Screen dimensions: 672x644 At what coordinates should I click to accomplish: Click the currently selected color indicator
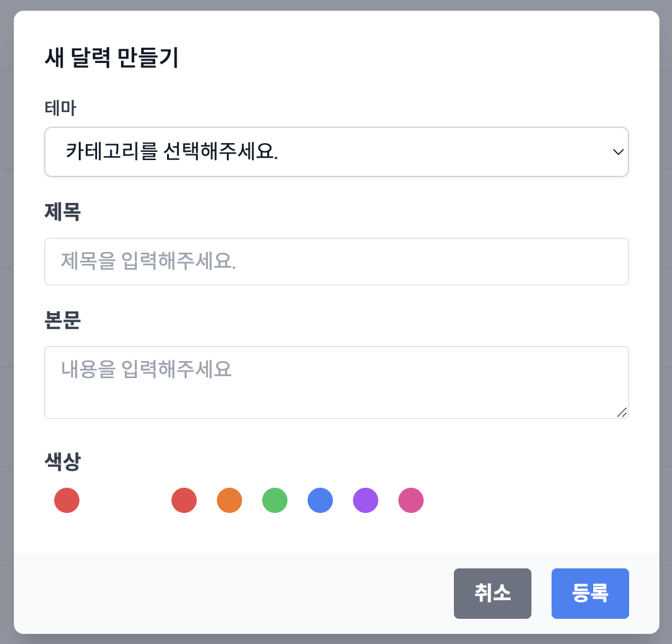pos(67,500)
